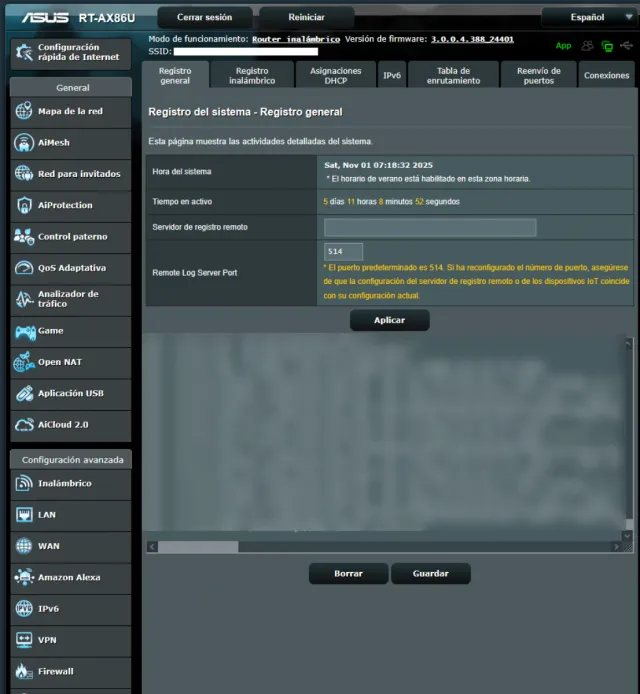Click the Firewall flame icon
This screenshot has height=694, width=640.
pyautogui.click(x=24, y=671)
